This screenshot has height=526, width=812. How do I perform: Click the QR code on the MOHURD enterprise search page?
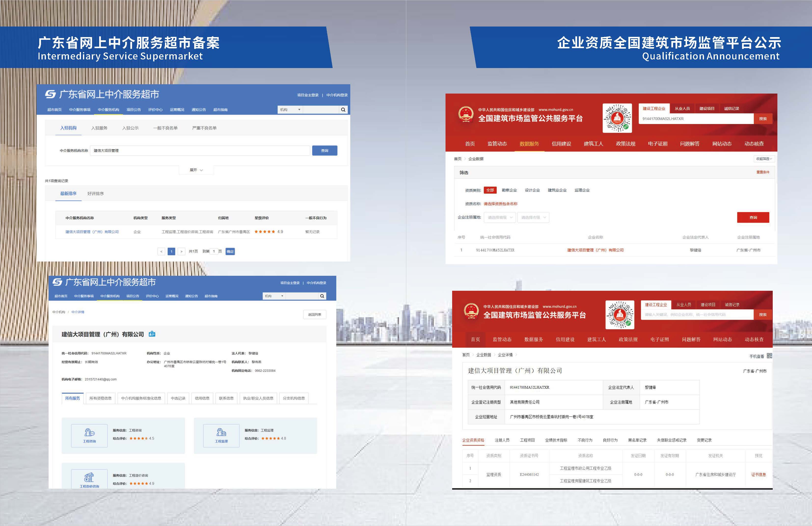point(617,118)
